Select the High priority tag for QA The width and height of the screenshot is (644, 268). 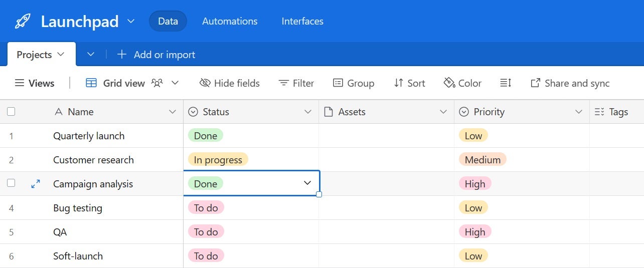(474, 232)
